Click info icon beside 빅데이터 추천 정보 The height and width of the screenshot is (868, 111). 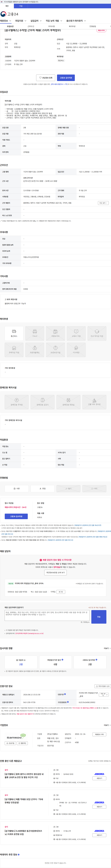18,854
